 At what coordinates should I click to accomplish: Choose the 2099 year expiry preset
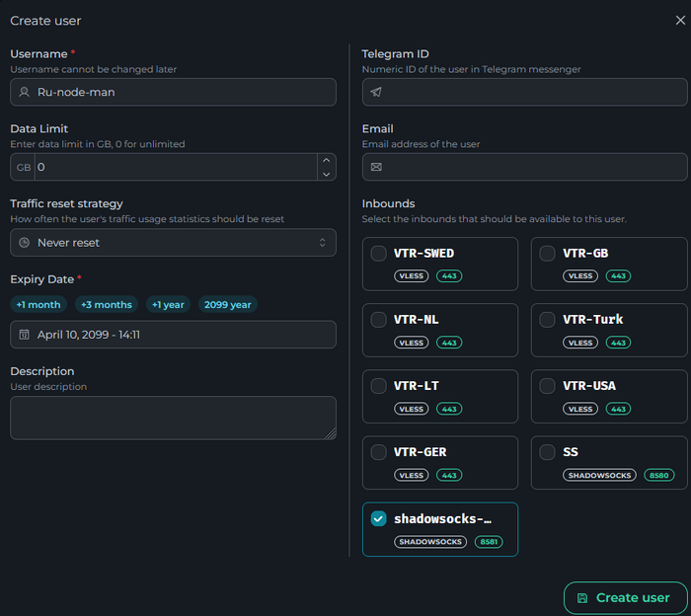[227, 304]
